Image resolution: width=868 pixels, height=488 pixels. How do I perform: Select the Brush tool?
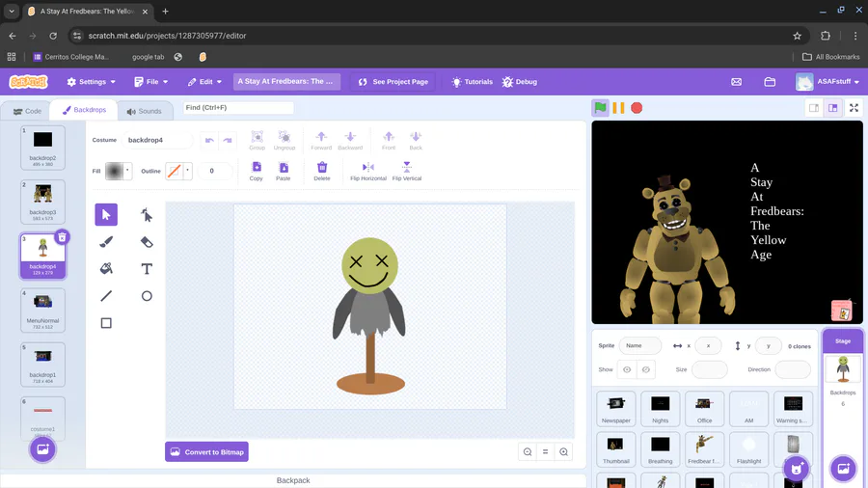pos(106,242)
